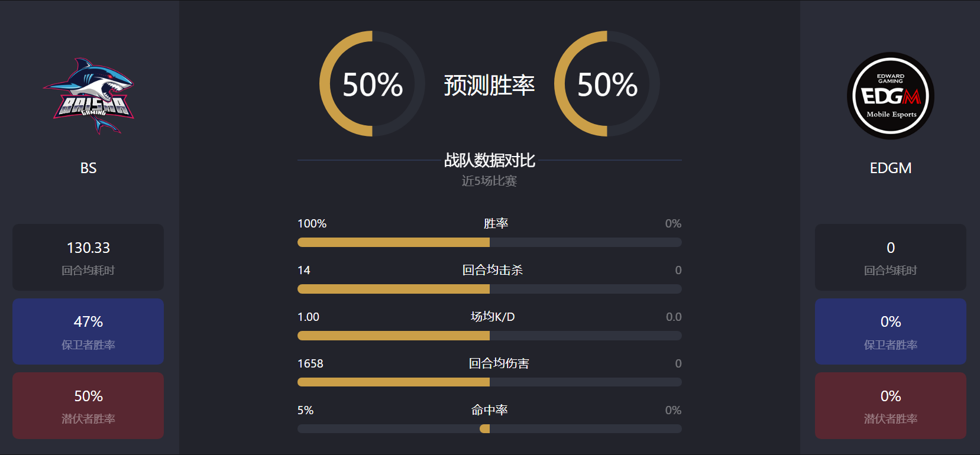The image size is (980, 455).
Task: Click the left 50% win prediction ring
Action: tap(372, 84)
